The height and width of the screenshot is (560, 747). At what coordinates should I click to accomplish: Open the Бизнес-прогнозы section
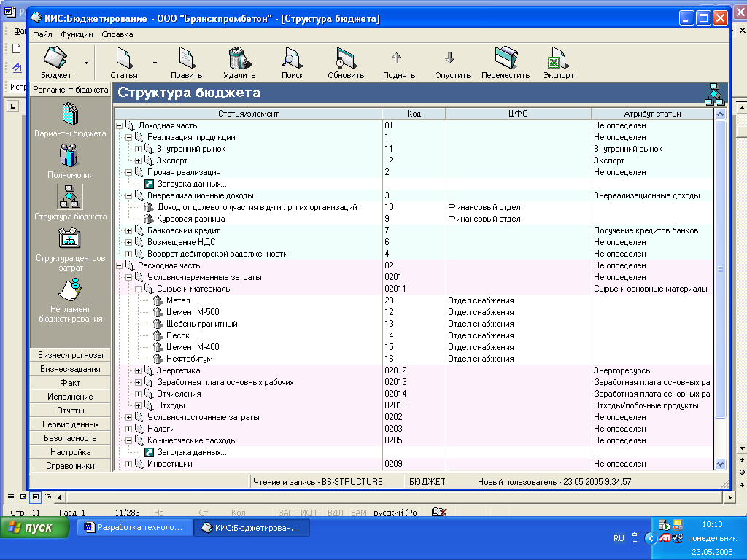click(x=71, y=355)
